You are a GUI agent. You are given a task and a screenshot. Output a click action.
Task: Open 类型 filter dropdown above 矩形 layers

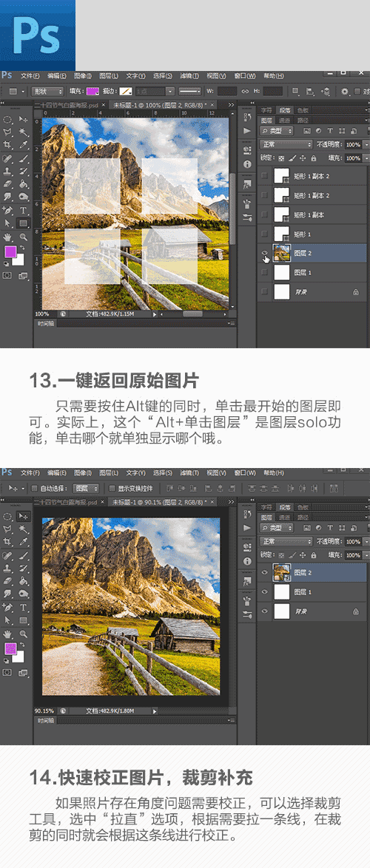pos(277,131)
